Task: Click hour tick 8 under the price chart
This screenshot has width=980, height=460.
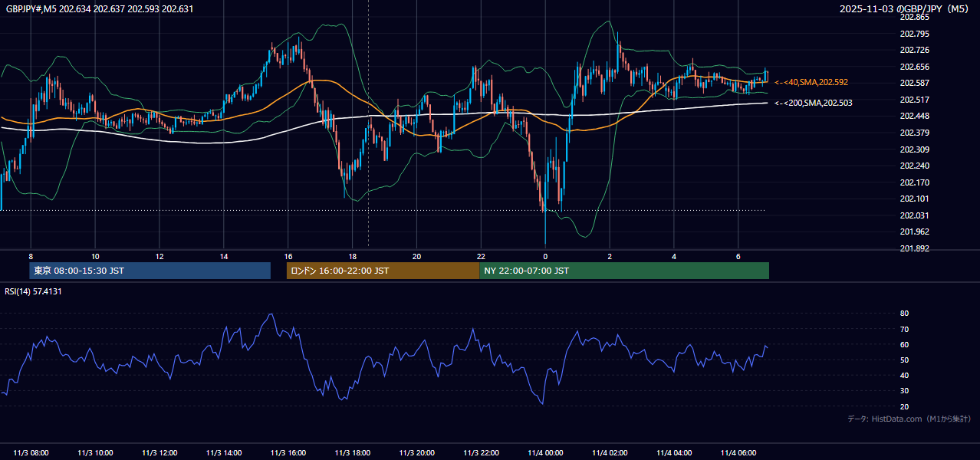Action: pyautogui.click(x=31, y=256)
